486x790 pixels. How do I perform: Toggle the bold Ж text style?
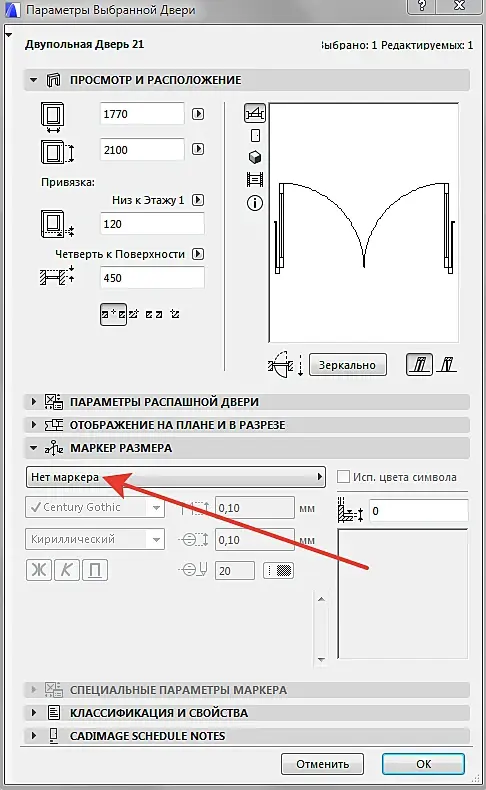tap(39, 570)
